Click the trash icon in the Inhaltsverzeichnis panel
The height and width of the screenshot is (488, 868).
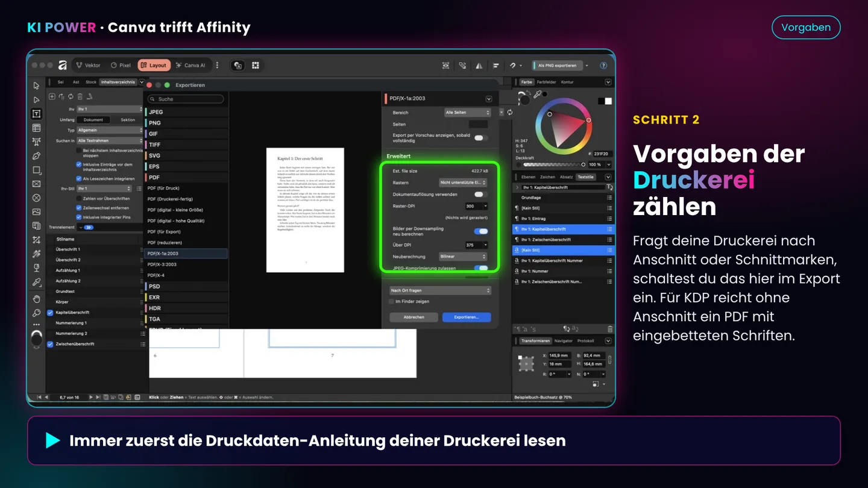(x=81, y=96)
